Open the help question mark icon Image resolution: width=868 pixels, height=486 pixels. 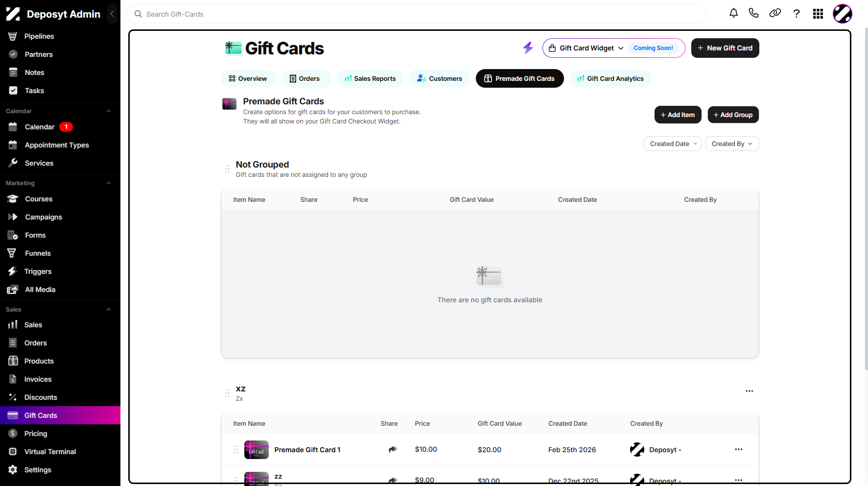[x=797, y=14]
